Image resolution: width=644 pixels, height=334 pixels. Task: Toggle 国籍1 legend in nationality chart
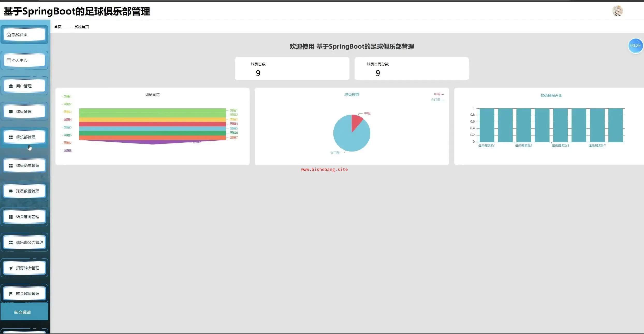tap(67, 96)
